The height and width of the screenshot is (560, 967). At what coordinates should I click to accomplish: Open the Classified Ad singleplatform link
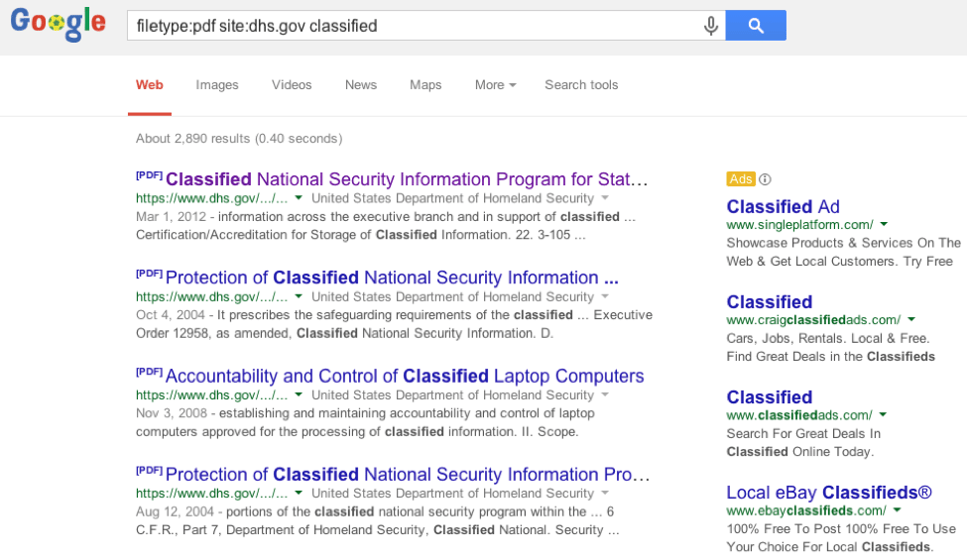[784, 207]
